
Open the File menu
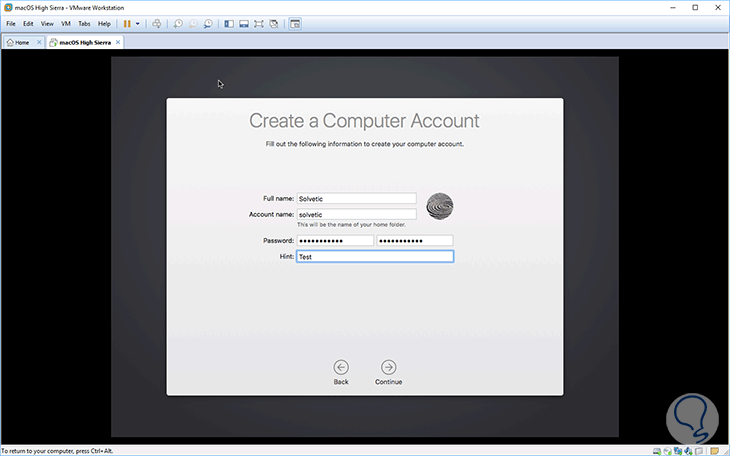11,24
